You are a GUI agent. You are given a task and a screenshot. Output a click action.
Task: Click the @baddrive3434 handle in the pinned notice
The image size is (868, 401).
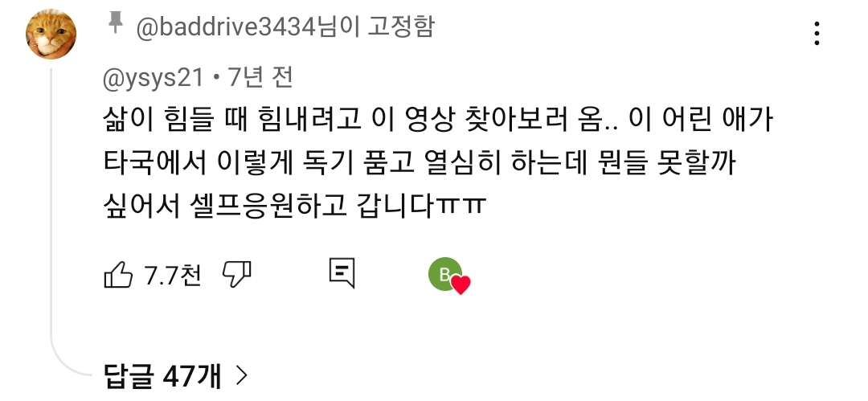tap(226, 27)
